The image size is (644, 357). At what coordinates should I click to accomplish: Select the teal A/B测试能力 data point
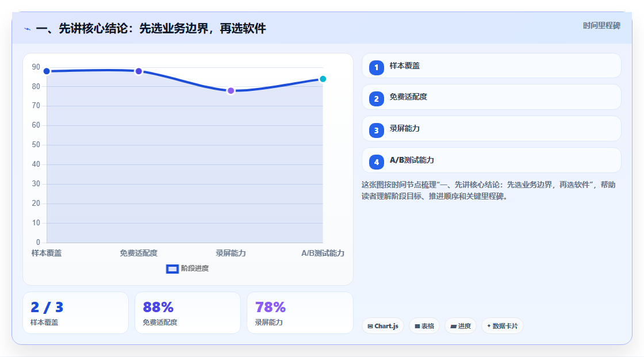tap(323, 79)
